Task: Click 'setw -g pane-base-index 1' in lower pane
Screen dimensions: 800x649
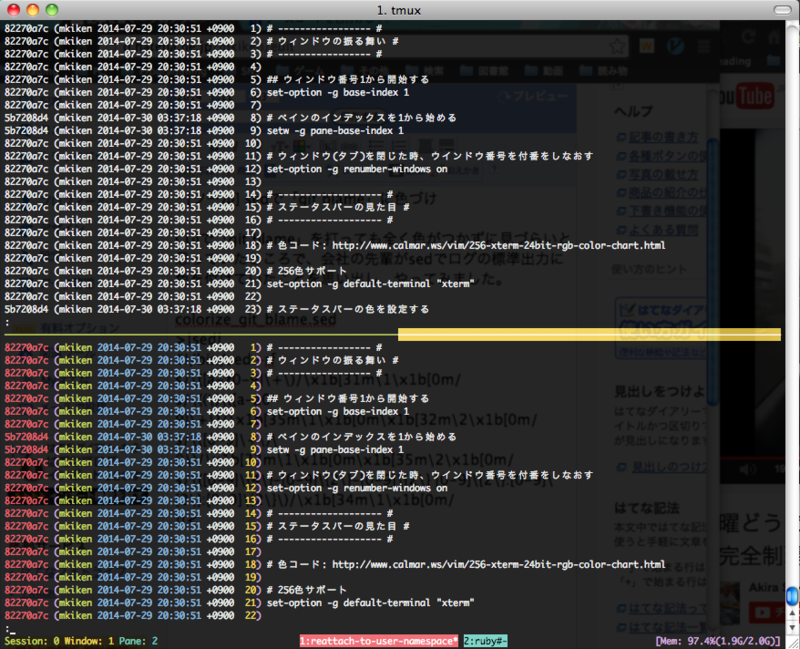Action: pyautogui.click(x=335, y=450)
